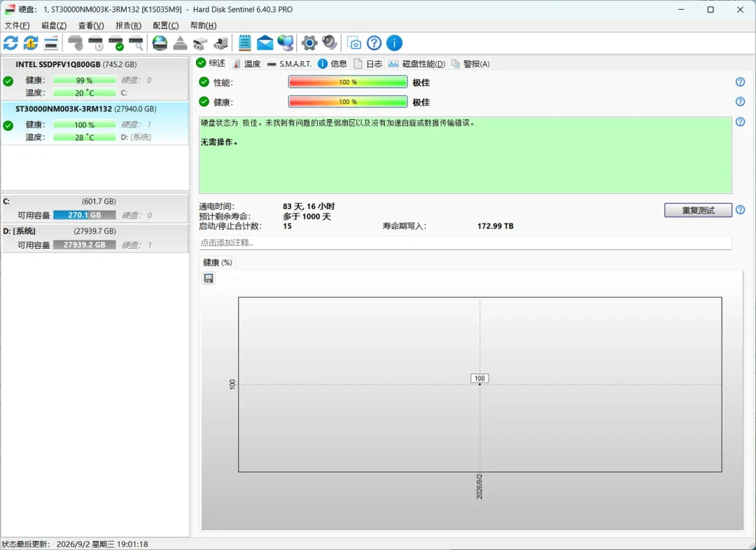The image size is (756, 550).
Task: Click the question mark toolbar icon
Action: [x=374, y=43]
